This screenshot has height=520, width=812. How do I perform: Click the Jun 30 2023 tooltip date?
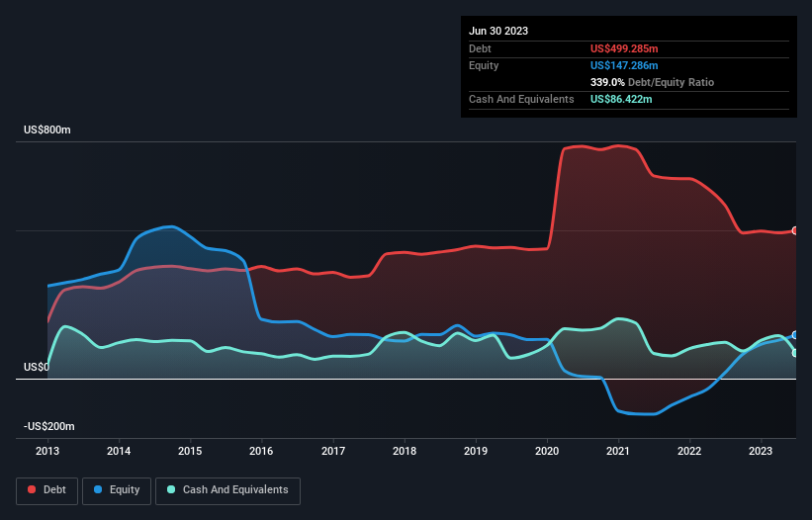tap(498, 31)
